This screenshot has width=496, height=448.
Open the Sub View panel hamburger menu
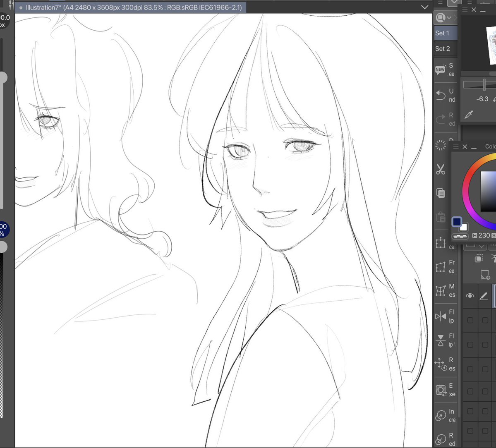pyautogui.click(x=465, y=10)
